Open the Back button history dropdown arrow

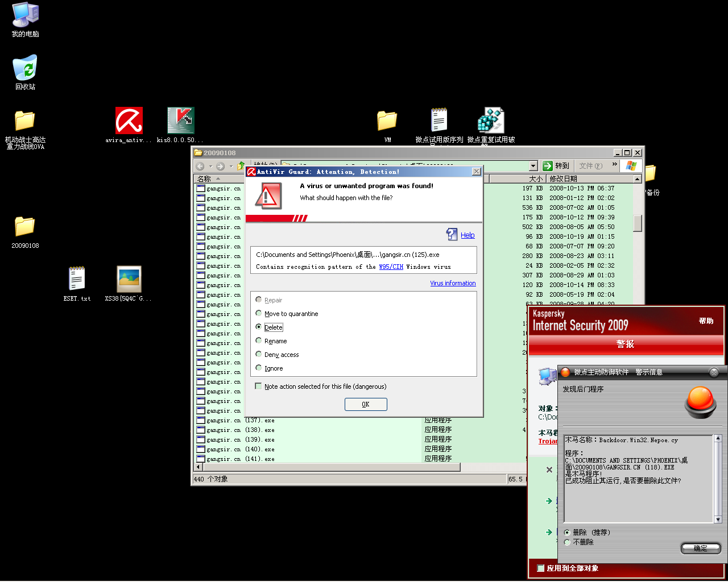(x=210, y=166)
